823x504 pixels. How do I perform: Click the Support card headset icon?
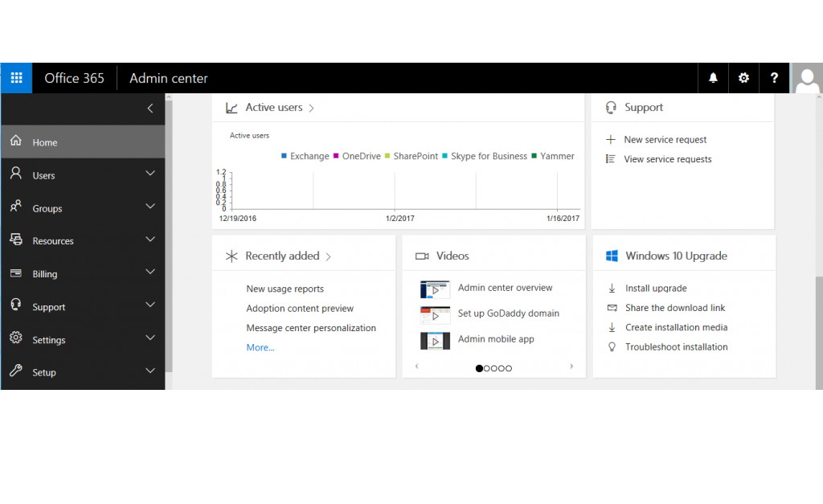pyautogui.click(x=611, y=108)
